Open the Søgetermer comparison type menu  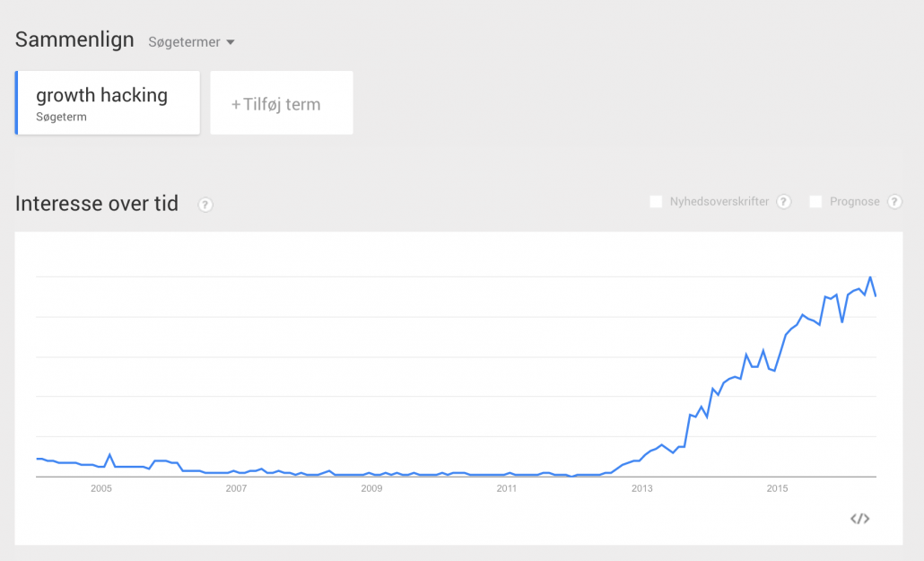(191, 42)
